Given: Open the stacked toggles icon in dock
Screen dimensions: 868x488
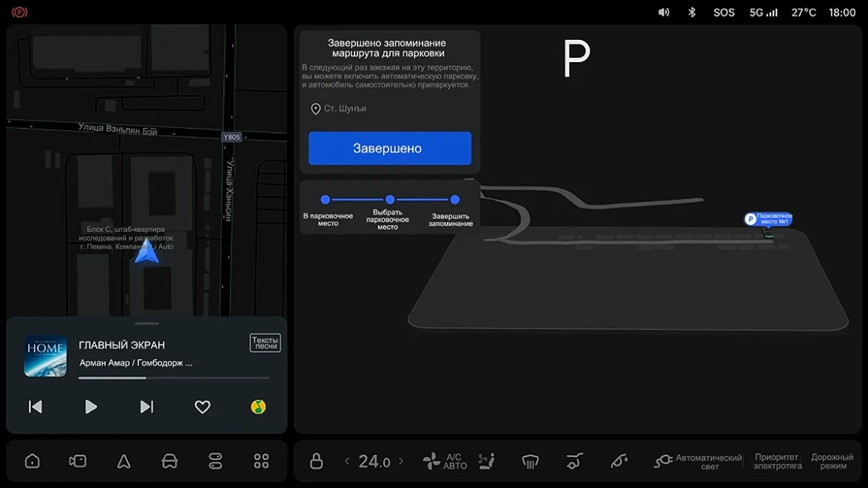Looking at the screenshot, I should (x=215, y=461).
